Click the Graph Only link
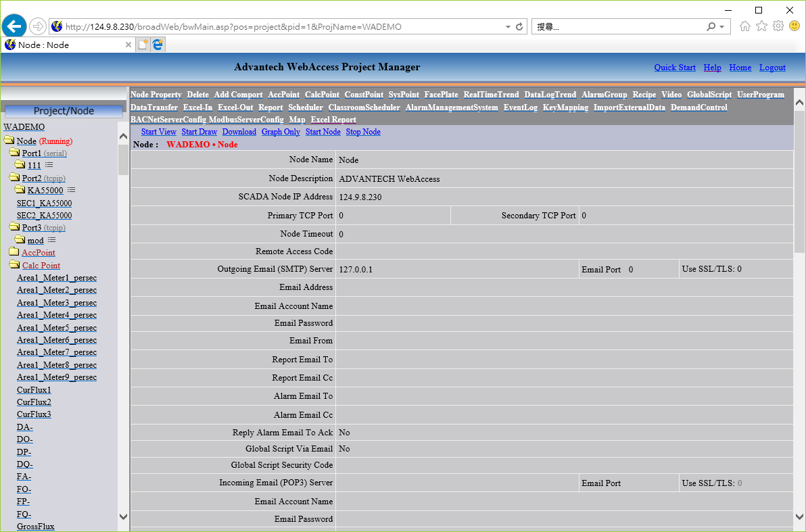 pos(281,132)
